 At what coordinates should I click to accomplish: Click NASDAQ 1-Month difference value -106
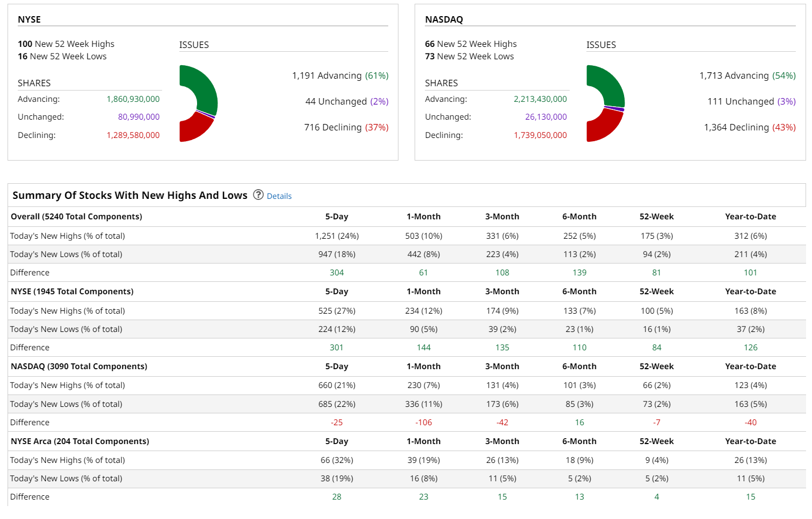[424, 423]
